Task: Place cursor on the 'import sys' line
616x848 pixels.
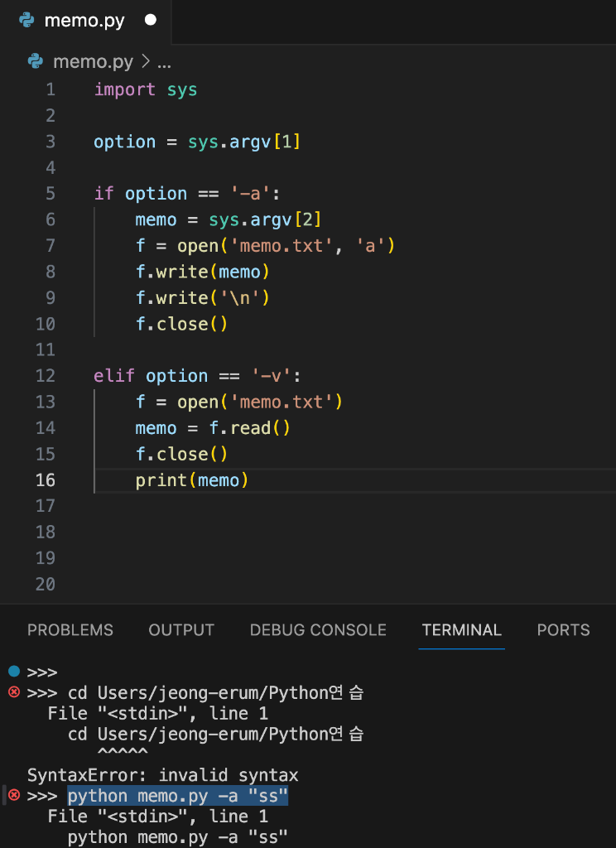Action: [146, 89]
